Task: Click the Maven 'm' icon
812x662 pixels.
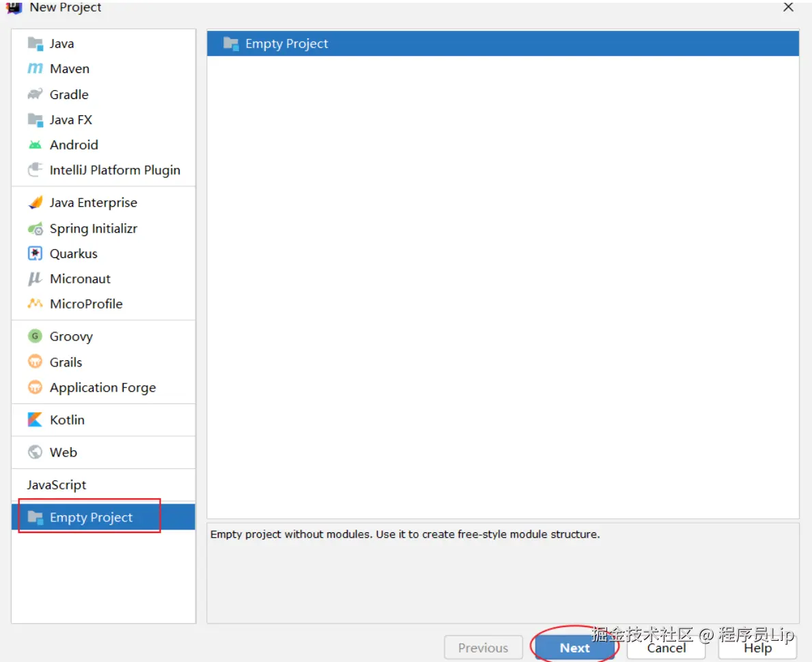Action: click(36, 68)
